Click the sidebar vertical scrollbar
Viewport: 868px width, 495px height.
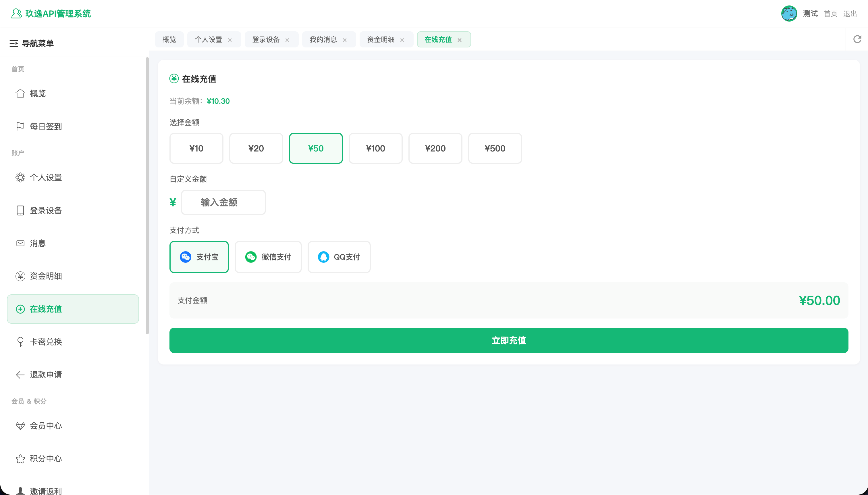pyautogui.click(x=147, y=196)
